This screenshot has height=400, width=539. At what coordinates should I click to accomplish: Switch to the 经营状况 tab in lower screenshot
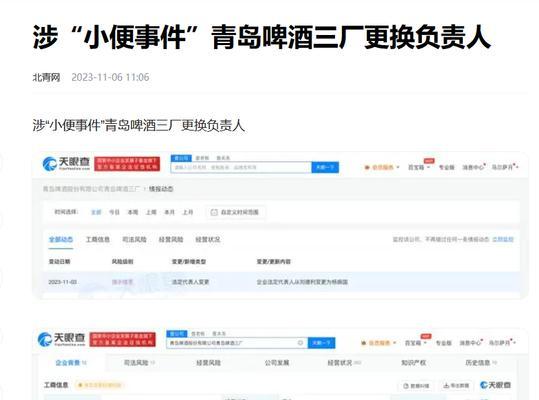tap(344, 363)
